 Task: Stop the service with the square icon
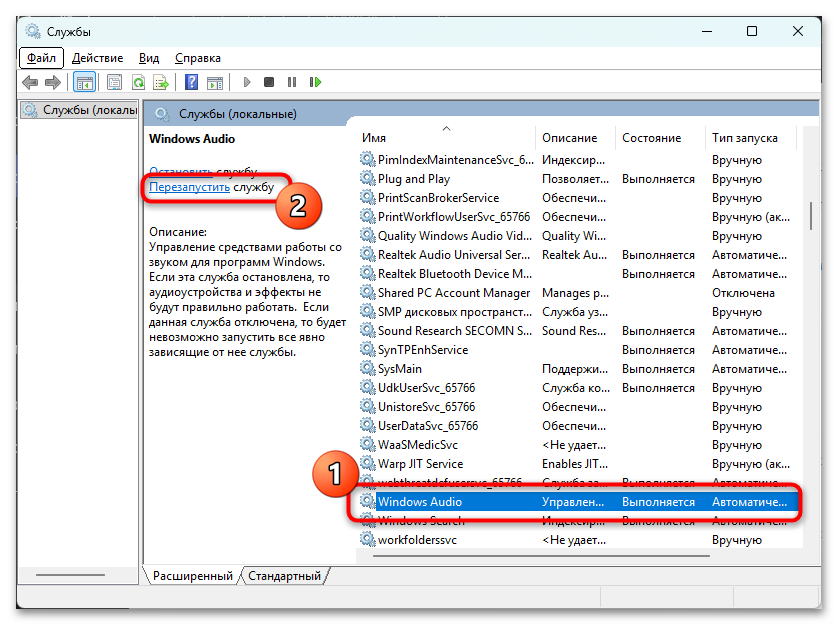pyautogui.click(x=269, y=82)
